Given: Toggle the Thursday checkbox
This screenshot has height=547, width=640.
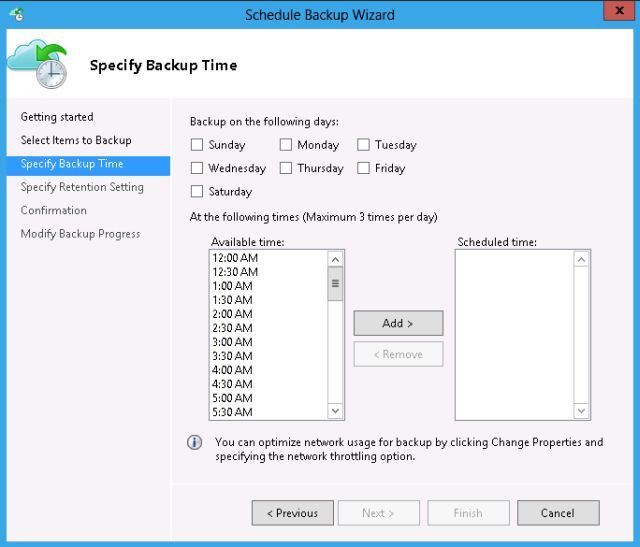Looking at the screenshot, I should (x=286, y=168).
